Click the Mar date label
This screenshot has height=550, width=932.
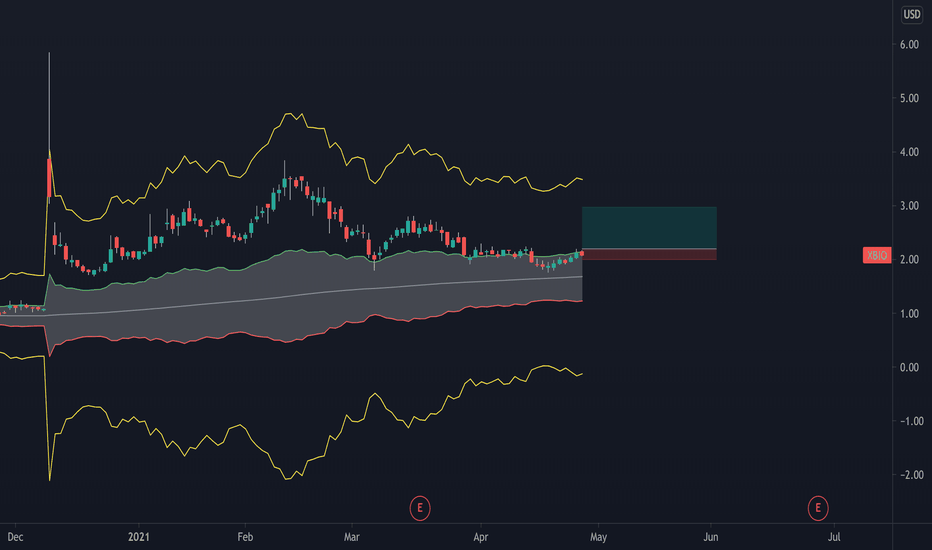[x=352, y=537]
